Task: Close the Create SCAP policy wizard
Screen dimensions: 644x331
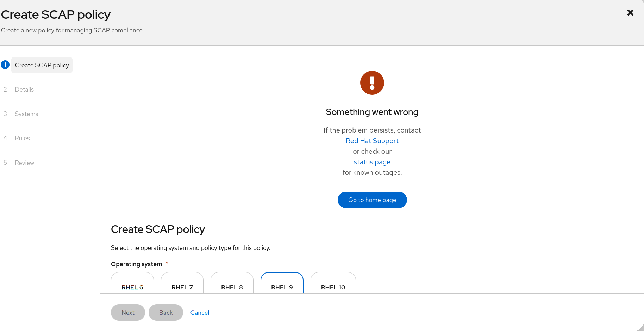Action: click(630, 13)
